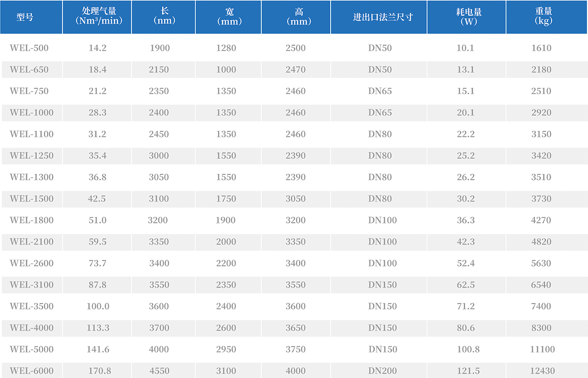Image resolution: width=588 pixels, height=378 pixels.
Task: Click the 高 (mm) column header
Action: (x=298, y=17)
